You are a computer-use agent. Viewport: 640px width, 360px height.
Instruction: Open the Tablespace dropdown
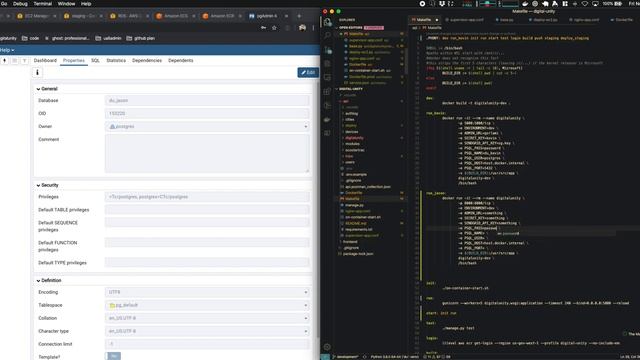[207, 305]
